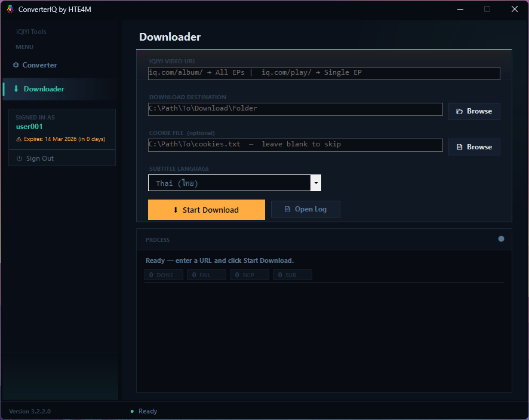
Task: Focus the download destination path field
Action: click(295, 109)
